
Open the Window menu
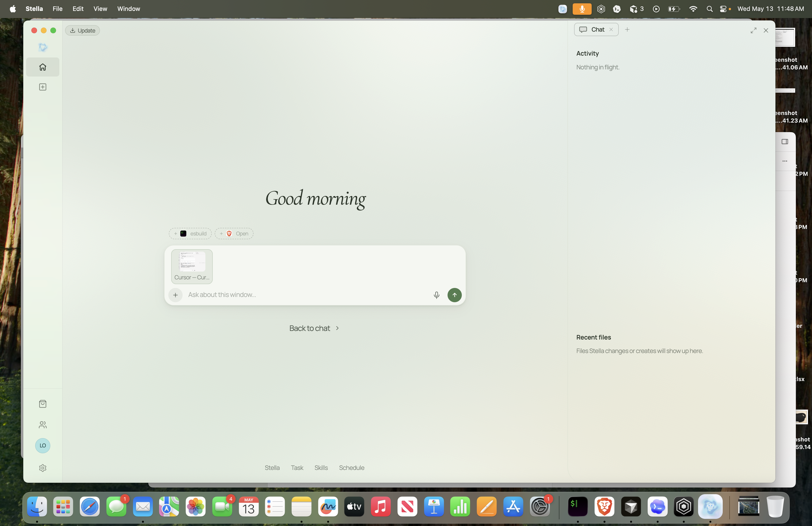coord(129,9)
